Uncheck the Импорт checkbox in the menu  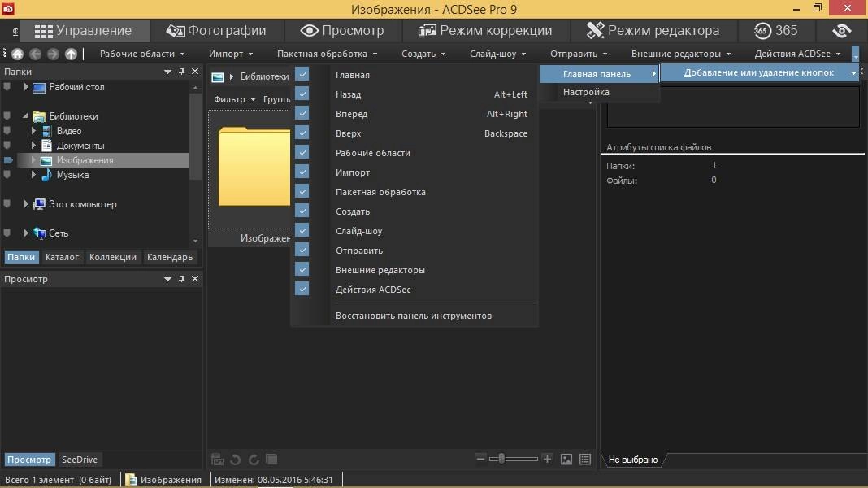click(302, 172)
